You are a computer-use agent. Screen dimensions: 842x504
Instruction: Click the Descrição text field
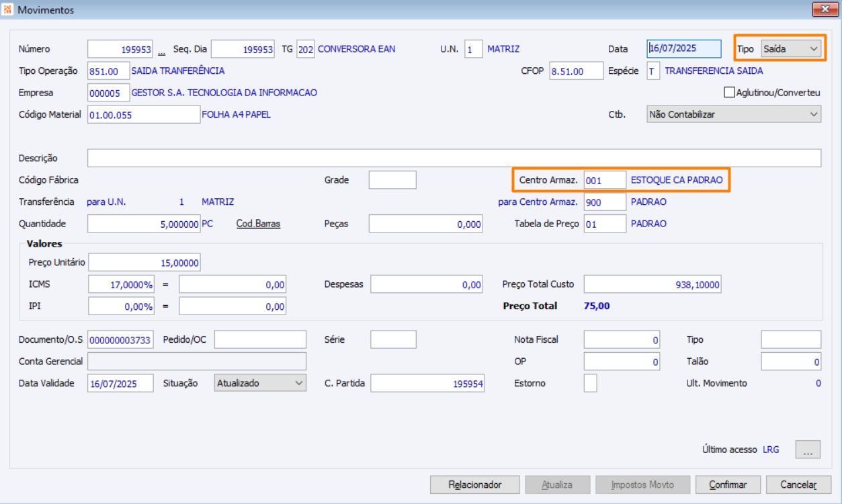point(454,158)
